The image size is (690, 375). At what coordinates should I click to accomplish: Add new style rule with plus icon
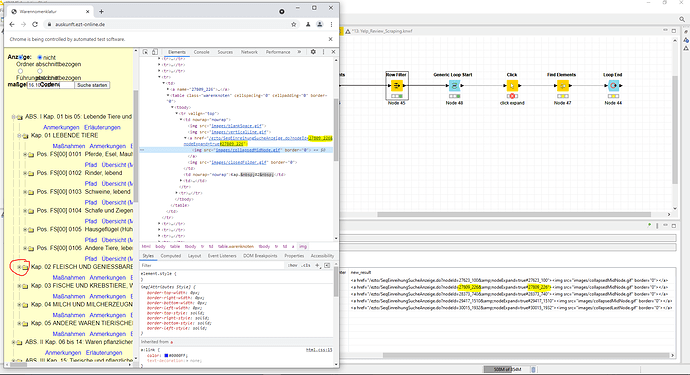[317, 265]
